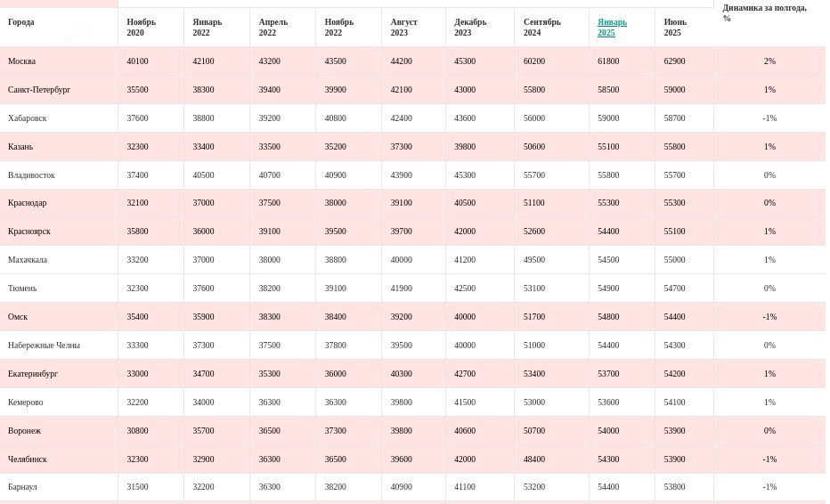Image resolution: width=830 pixels, height=504 pixels.
Task: Click the Челябинск row label
Action: point(28,459)
